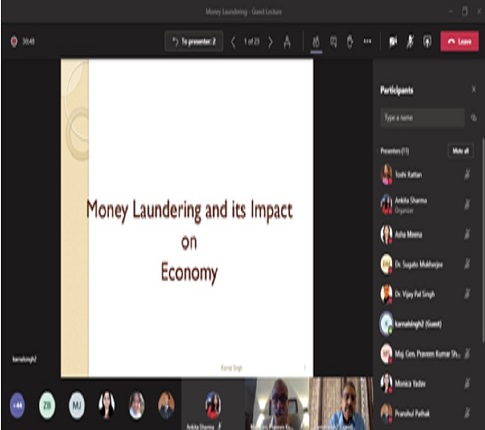Viewport: 485px width, 430px height.
Task: Close the Participants panel
Action: (x=474, y=89)
